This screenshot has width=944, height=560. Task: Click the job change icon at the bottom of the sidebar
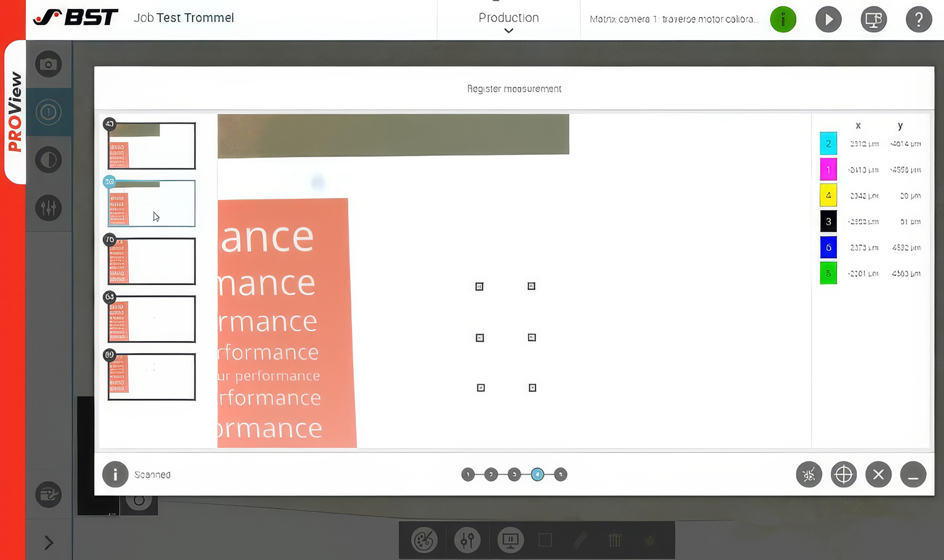coord(48,494)
